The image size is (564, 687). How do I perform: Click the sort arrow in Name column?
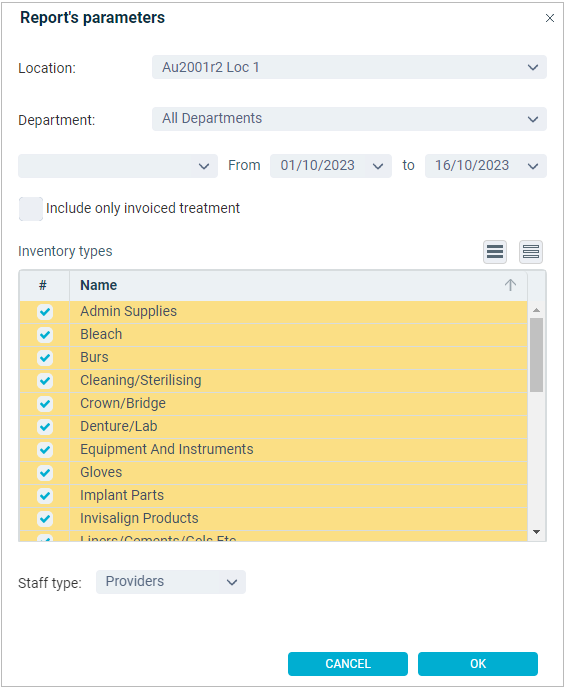click(x=510, y=285)
